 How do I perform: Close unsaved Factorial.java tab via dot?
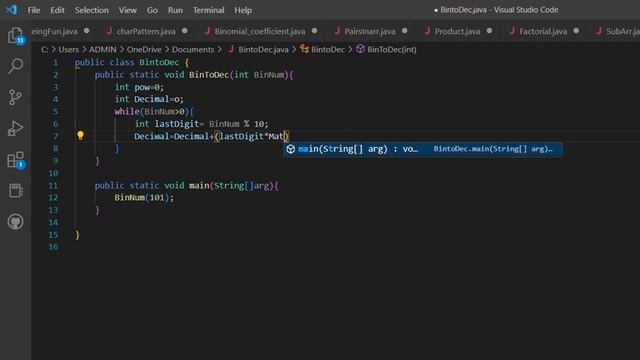pyautogui.click(x=576, y=31)
